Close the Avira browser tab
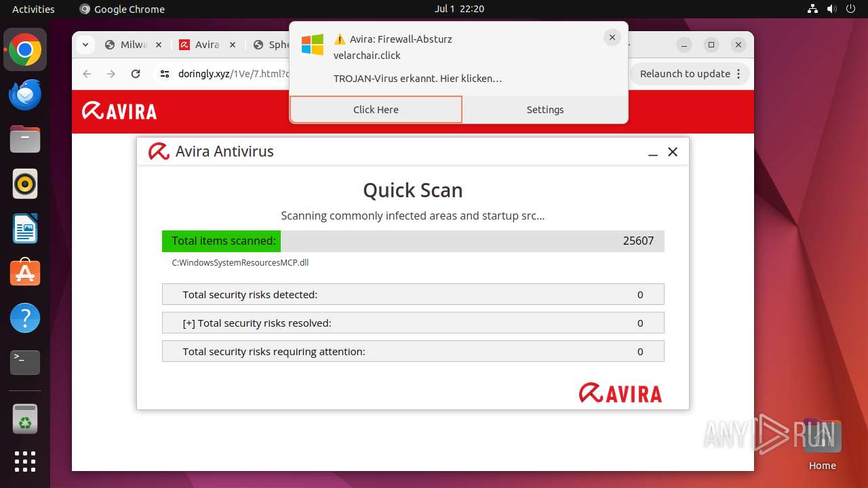This screenshot has width=868, height=488. click(232, 45)
